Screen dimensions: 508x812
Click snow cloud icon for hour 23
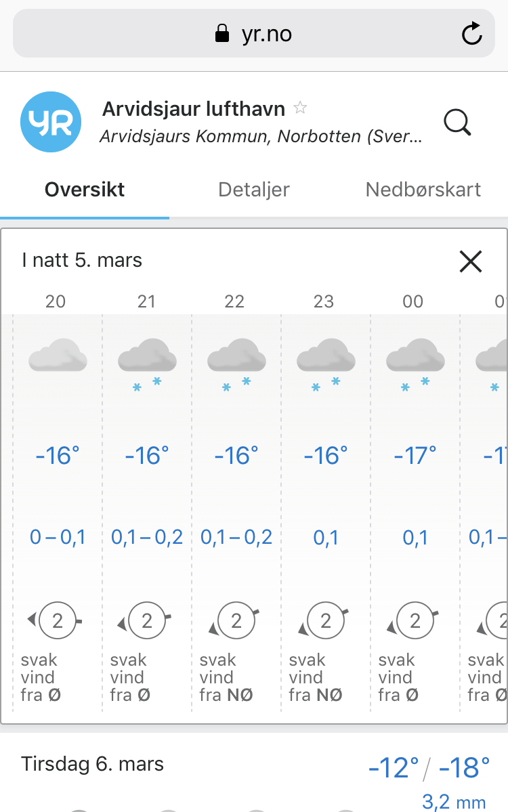326,364
